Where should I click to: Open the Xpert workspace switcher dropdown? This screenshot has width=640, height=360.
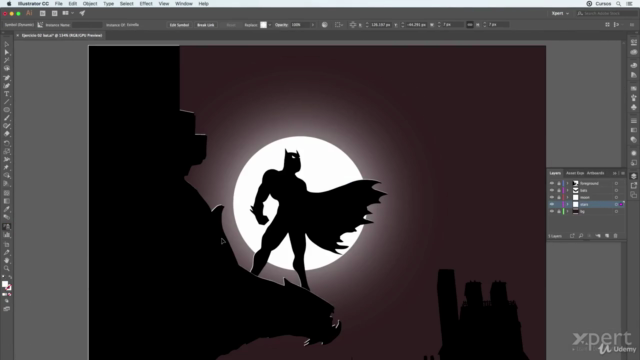(560, 13)
